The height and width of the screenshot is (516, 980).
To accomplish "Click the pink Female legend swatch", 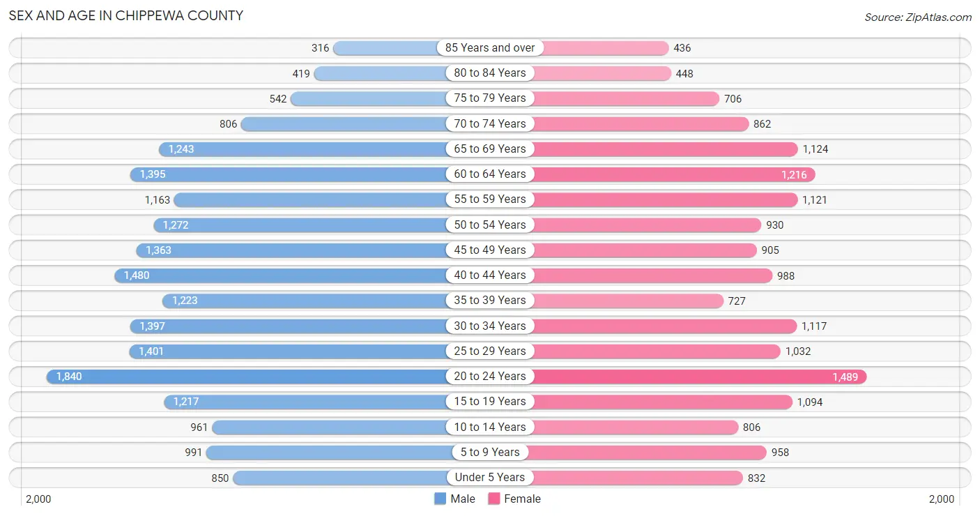I will pos(494,499).
